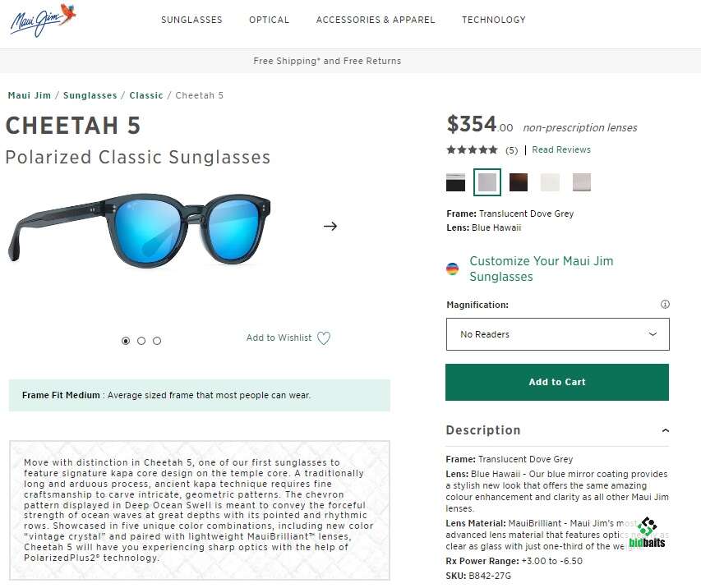The height and width of the screenshot is (588, 701).
Task: Select the first image carousel dot
Action: [x=126, y=341]
